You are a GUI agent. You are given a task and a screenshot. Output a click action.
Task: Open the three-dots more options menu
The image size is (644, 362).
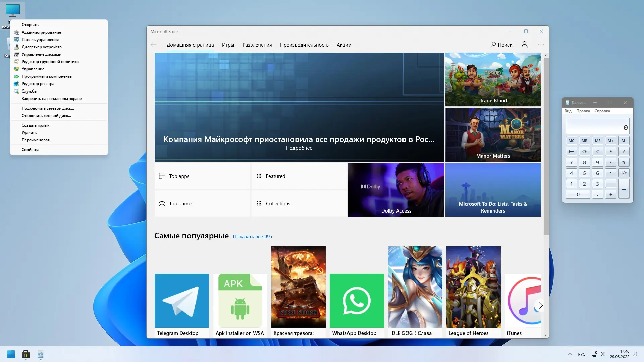pos(541,45)
